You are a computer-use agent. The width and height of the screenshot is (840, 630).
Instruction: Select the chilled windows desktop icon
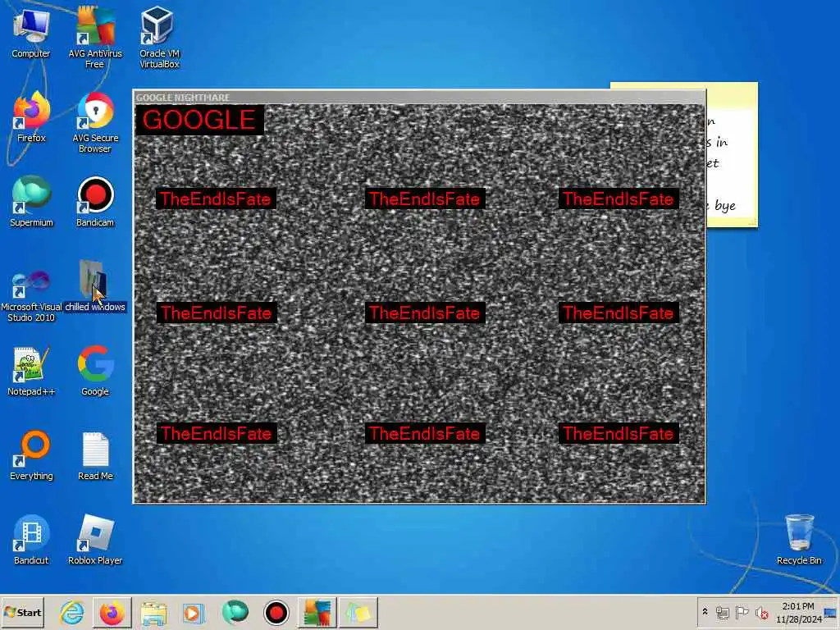[x=95, y=286]
